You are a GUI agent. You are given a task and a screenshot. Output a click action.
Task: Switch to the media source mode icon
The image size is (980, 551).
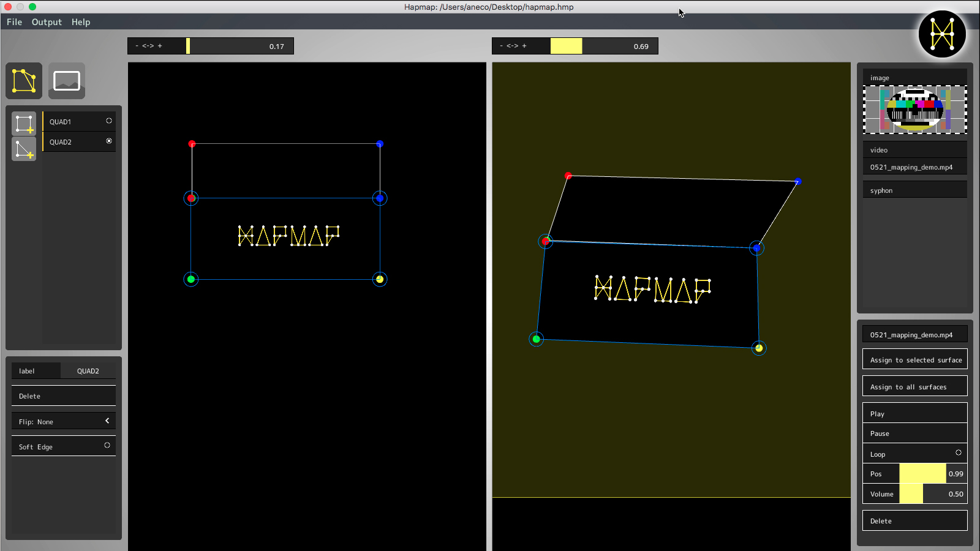pos(67,81)
